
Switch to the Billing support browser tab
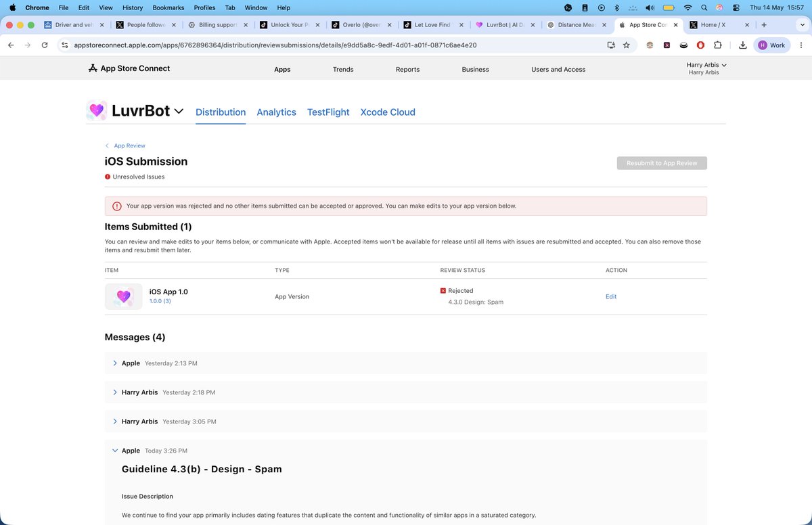(x=218, y=25)
